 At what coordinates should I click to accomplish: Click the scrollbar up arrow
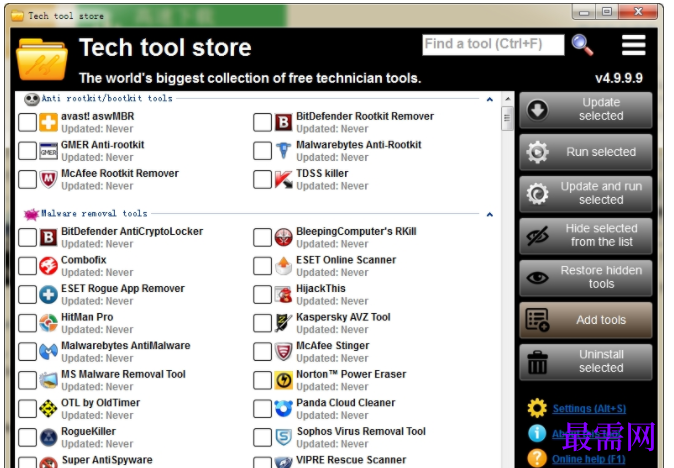(x=507, y=99)
